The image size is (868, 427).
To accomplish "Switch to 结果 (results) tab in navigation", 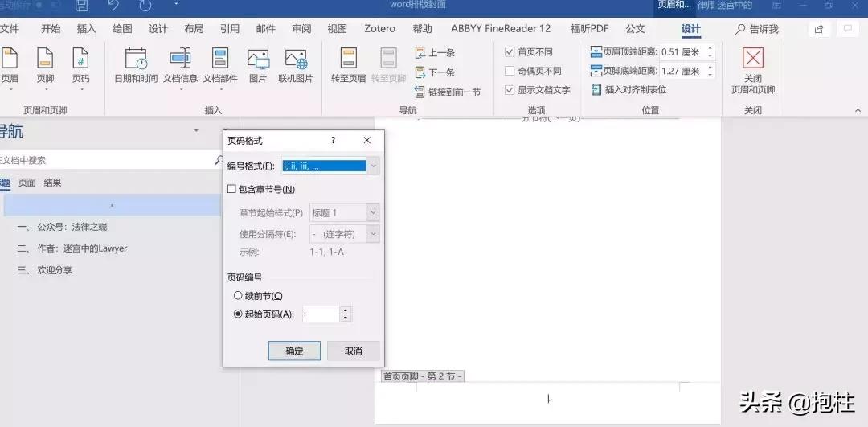I will [x=52, y=183].
